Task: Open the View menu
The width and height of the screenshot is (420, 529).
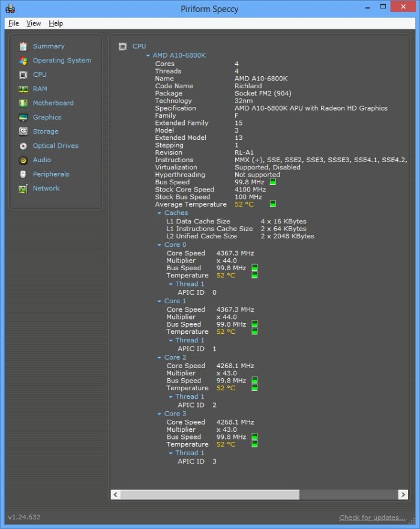Action: (x=34, y=23)
